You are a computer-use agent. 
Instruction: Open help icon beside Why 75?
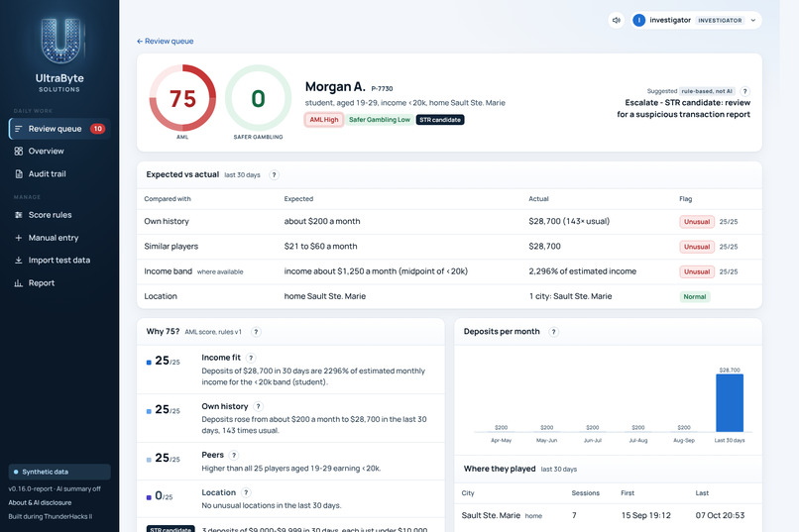point(257,332)
